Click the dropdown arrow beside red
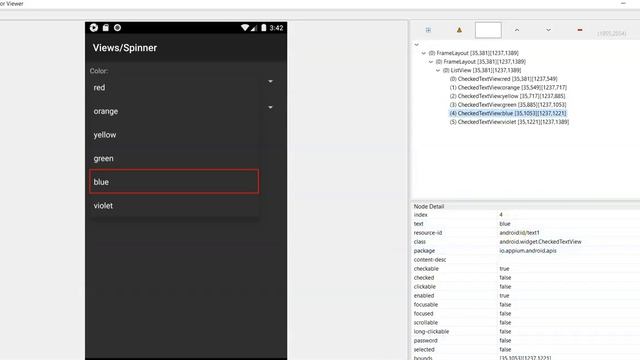This screenshot has height=360, width=640. coord(270,82)
